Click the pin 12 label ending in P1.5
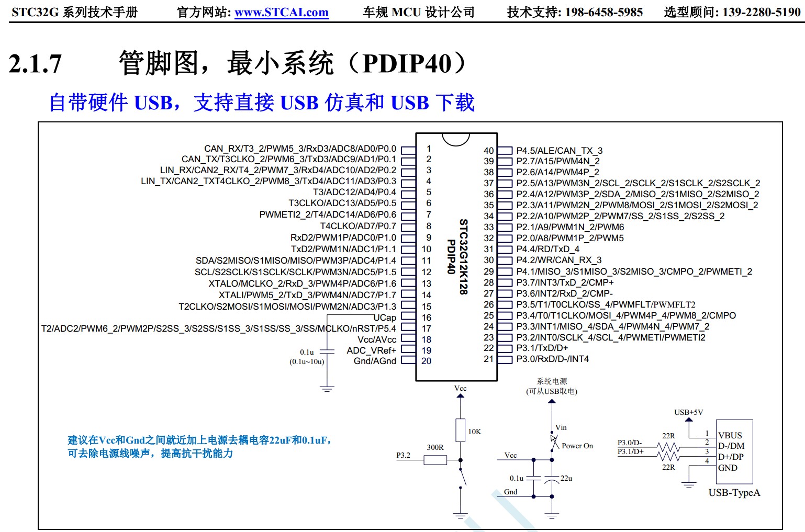 tap(295, 272)
